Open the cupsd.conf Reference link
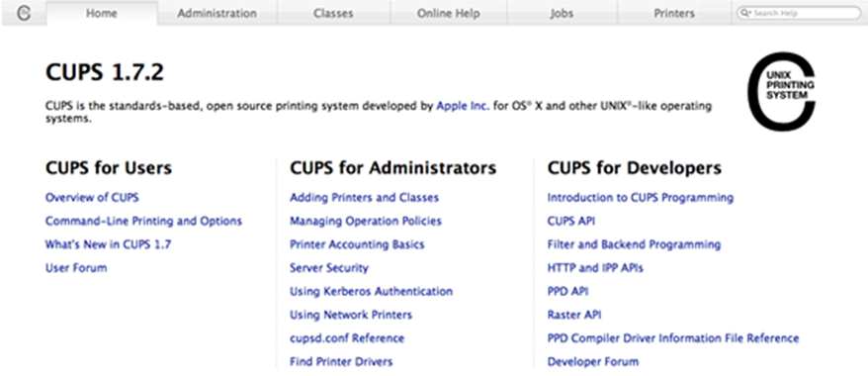 pyautogui.click(x=347, y=337)
